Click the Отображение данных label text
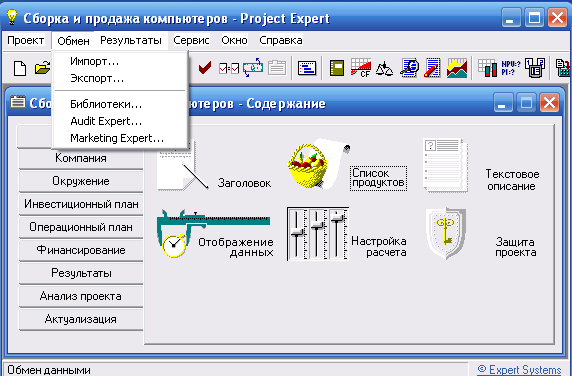The width and height of the screenshot is (572, 376). (x=236, y=247)
